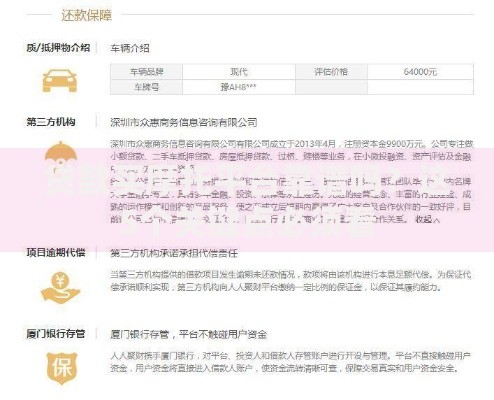Click the 厦门银行存管 section label

tap(56, 334)
